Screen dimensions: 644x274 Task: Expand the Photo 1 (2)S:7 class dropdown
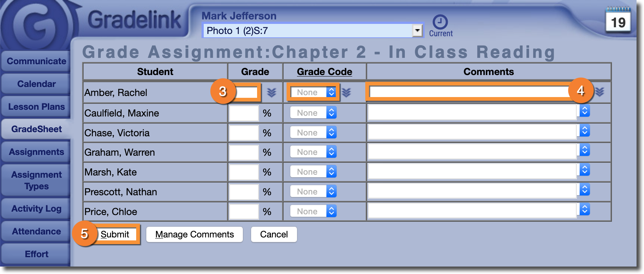pyautogui.click(x=417, y=31)
